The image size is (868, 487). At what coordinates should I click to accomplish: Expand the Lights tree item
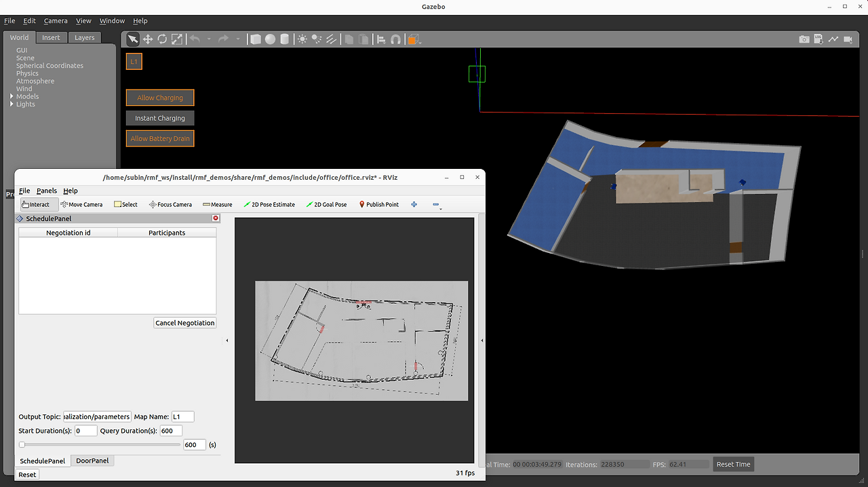[12, 104]
